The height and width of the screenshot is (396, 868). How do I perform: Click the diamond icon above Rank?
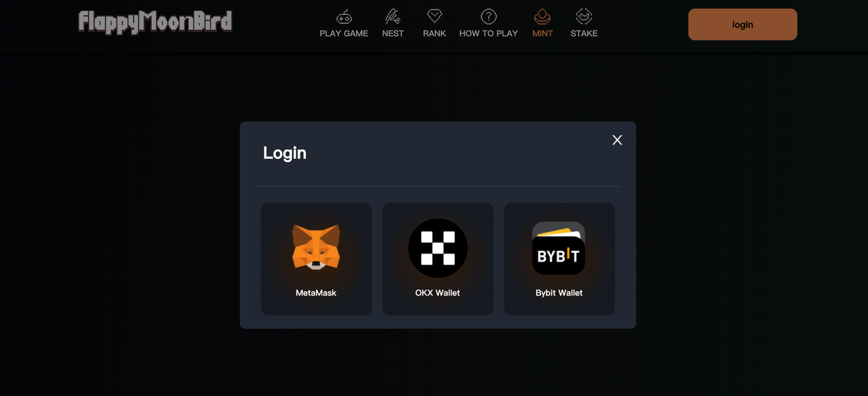pyautogui.click(x=434, y=16)
